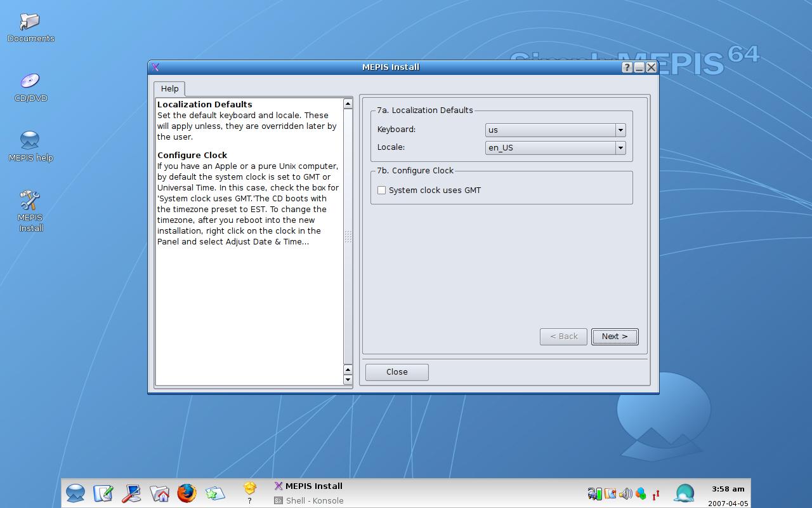The height and width of the screenshot is (508, 812).
Task: Launch Firefox from the panel
Action: point(187,493)
